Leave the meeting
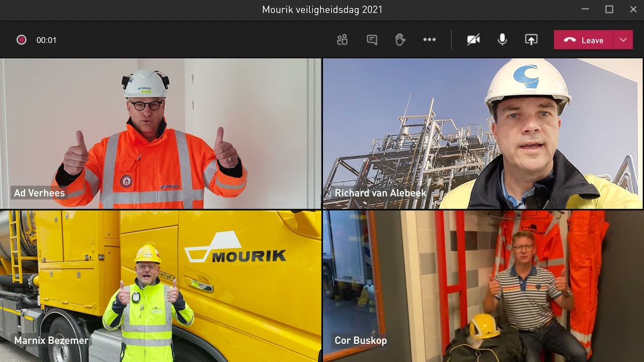This screenshot has height=362, width=644. point(584,40)
